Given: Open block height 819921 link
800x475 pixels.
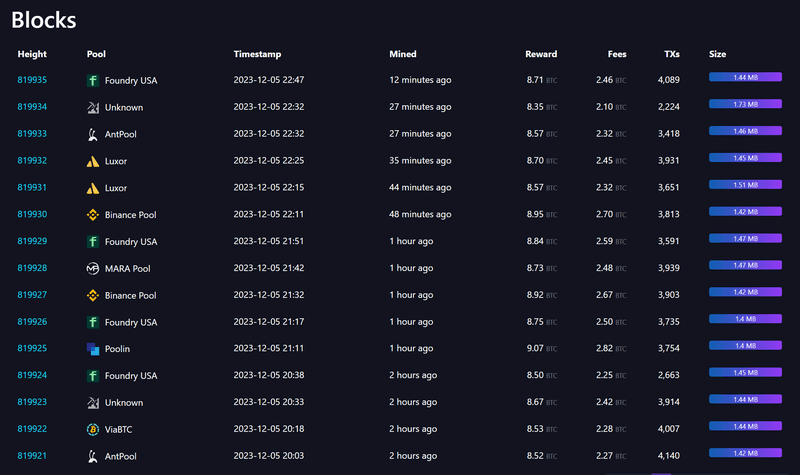Looking at the screenshot, I should [x=32, y=456].
